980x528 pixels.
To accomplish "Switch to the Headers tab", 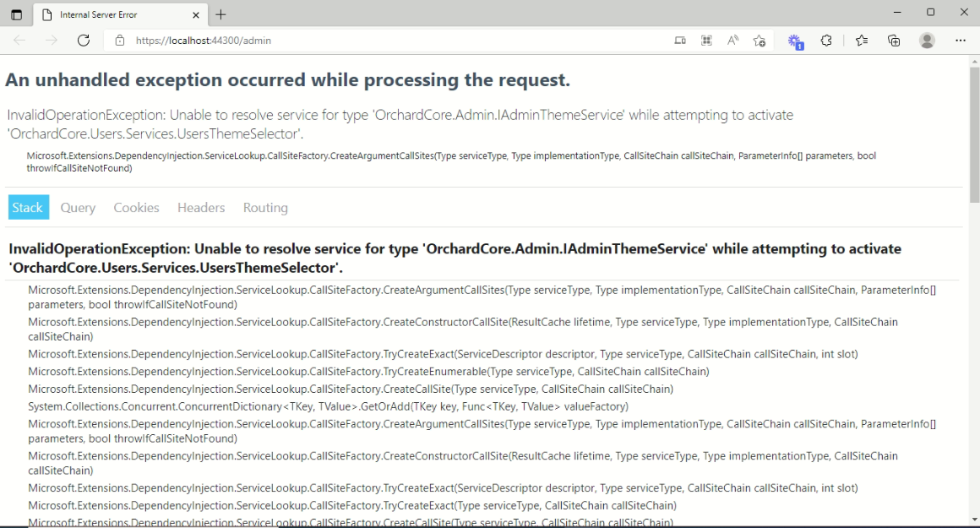I will coord(201,208).
